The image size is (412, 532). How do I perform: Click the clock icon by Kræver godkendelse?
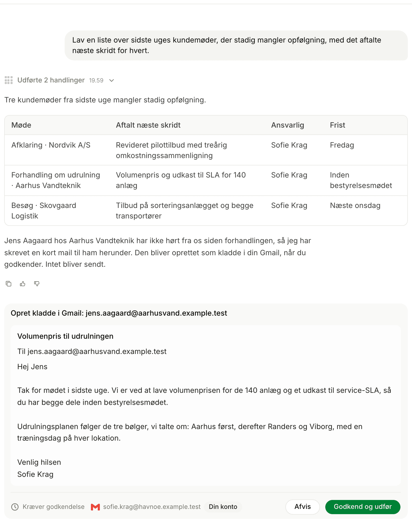(x=15, y=507)
